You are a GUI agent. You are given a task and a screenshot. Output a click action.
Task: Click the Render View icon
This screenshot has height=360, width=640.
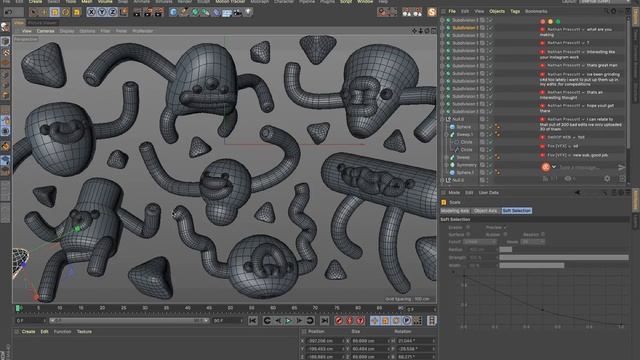(x=137, y=12)
